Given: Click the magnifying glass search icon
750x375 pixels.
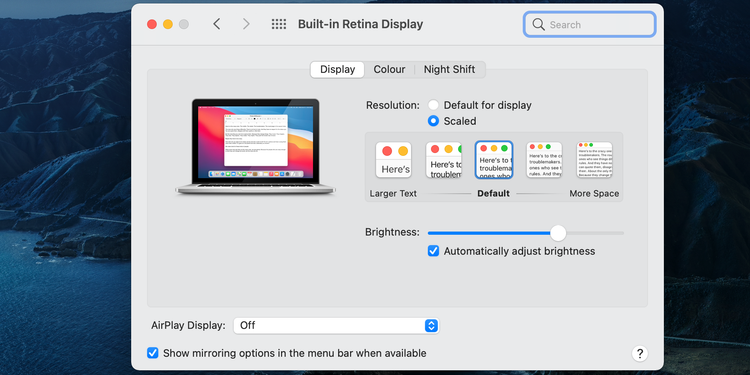Looking at the screenshot, I should 539,24.
